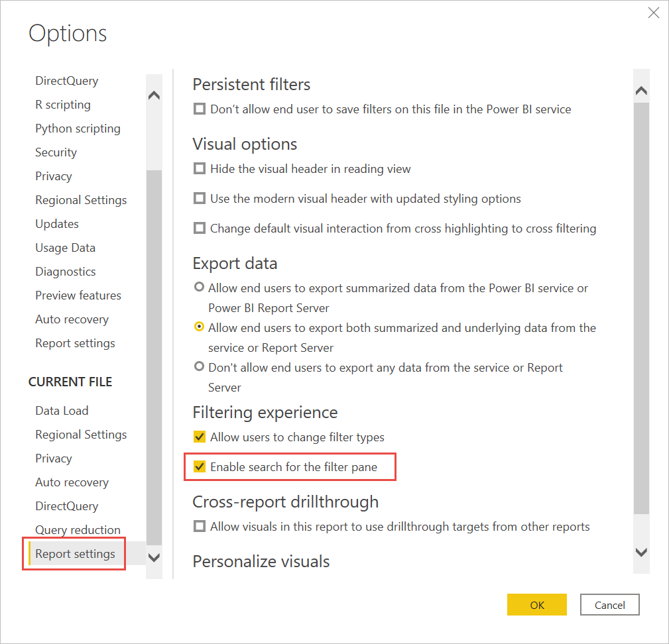Click content pane scrollbar thumb

click(641, 308)
